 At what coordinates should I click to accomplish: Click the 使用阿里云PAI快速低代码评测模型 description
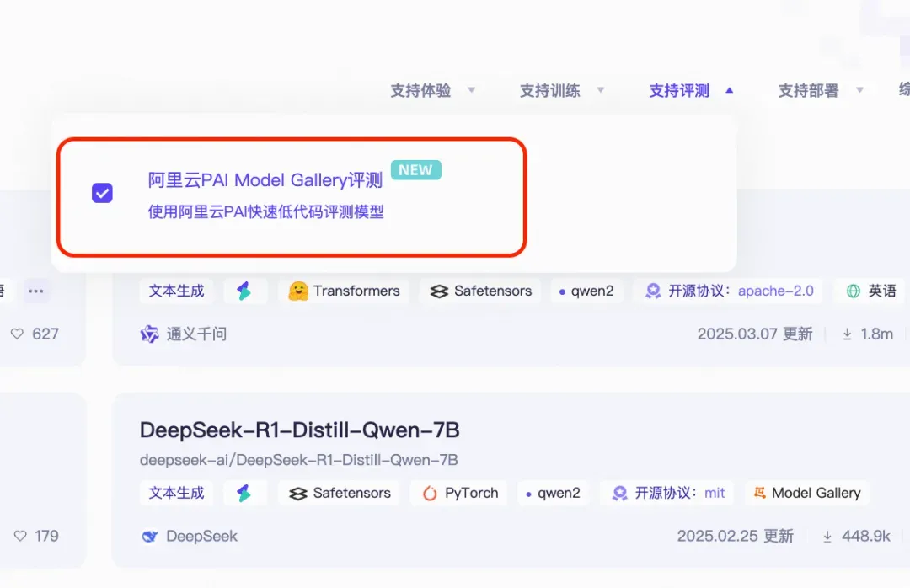(265, 212)
